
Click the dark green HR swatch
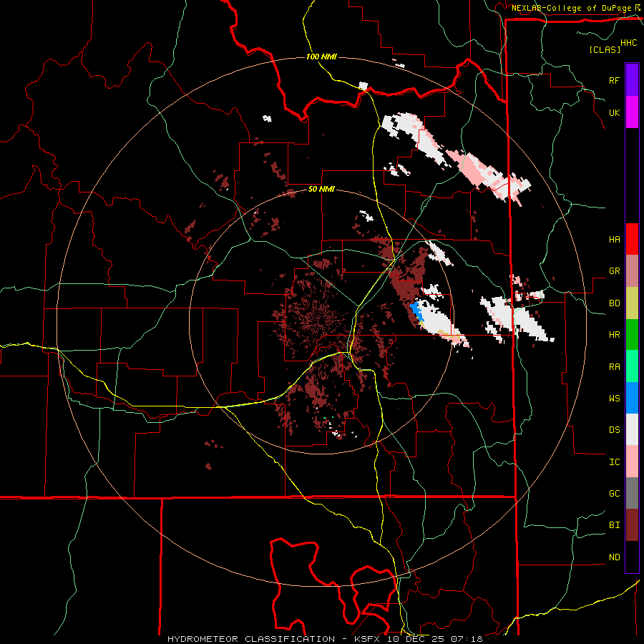pos(632,335)
